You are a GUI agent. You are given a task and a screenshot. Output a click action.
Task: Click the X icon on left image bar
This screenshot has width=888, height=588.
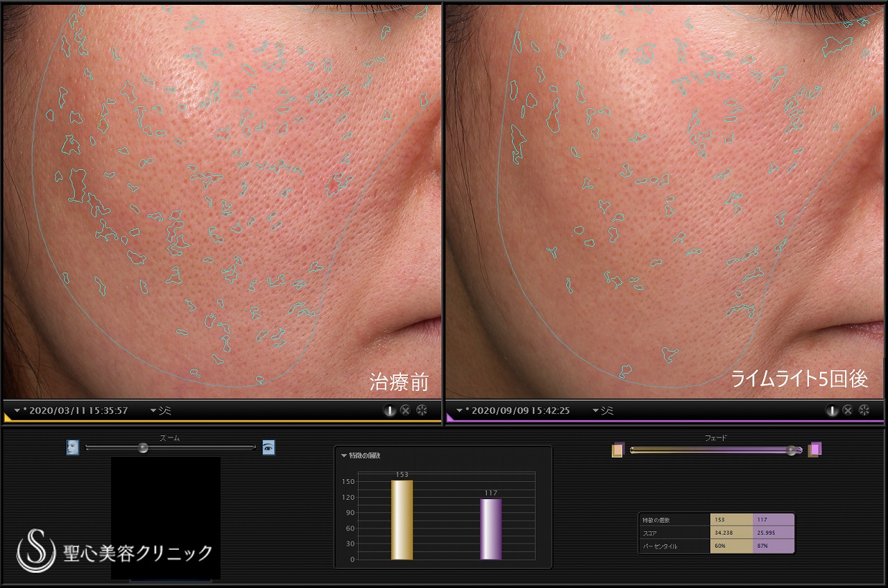[x=406, y=410]
